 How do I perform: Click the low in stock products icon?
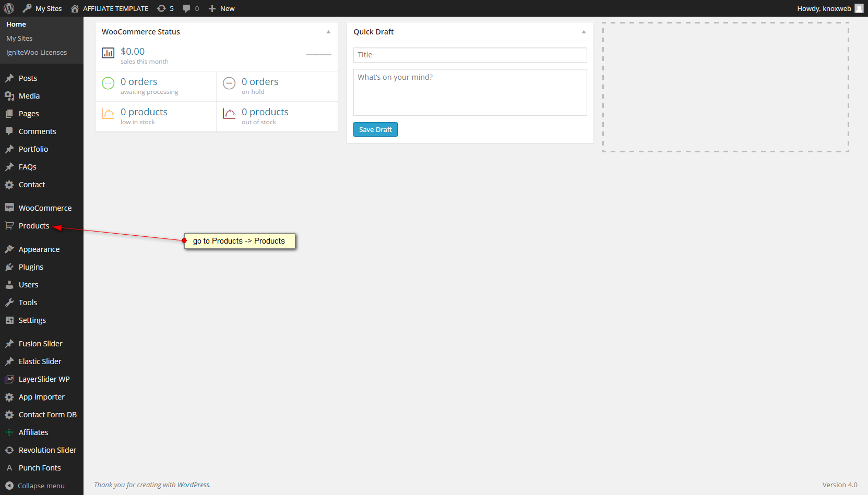click(108, 114)
